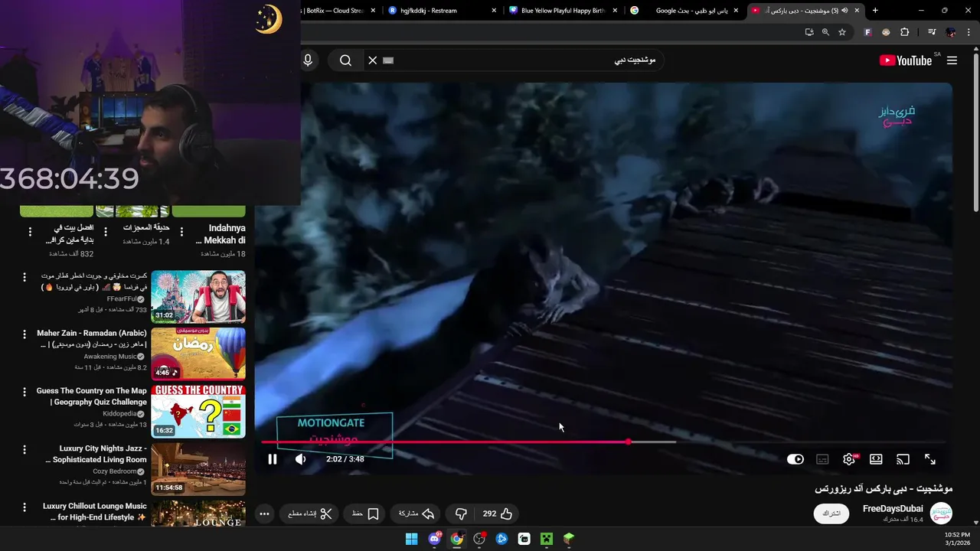
Task: Open a new browser tab
Action: tap(875, 11)
